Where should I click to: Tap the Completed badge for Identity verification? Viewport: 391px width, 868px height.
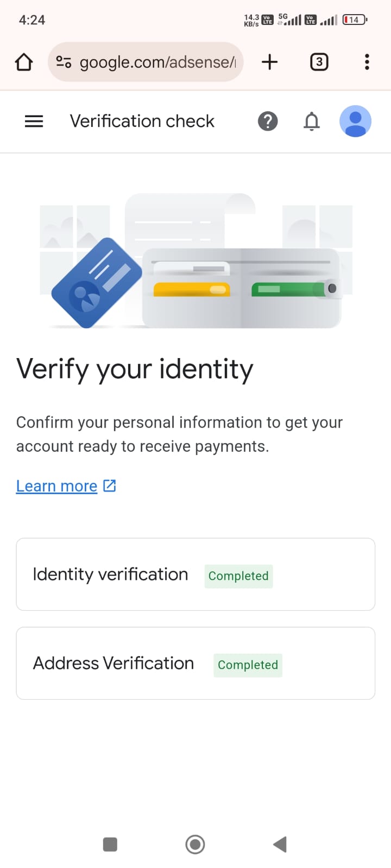tap(238, 576)
